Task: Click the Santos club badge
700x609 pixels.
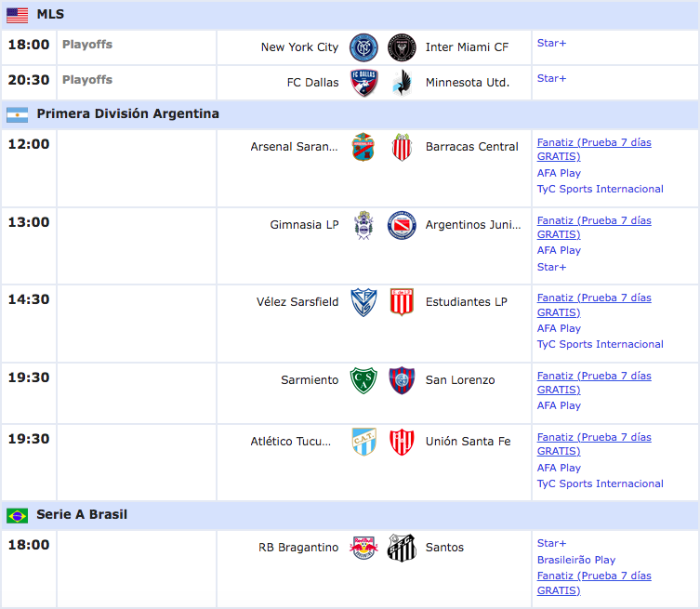Action: point(402,548)
